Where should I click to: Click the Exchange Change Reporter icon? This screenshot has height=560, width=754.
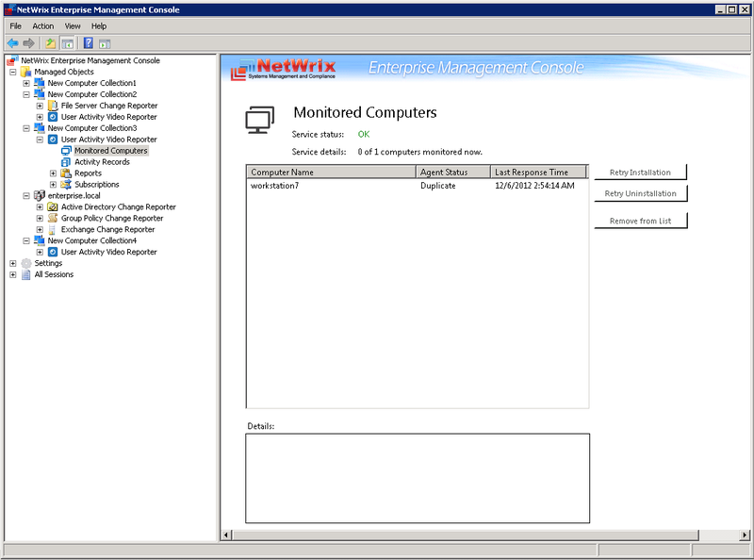52,229
